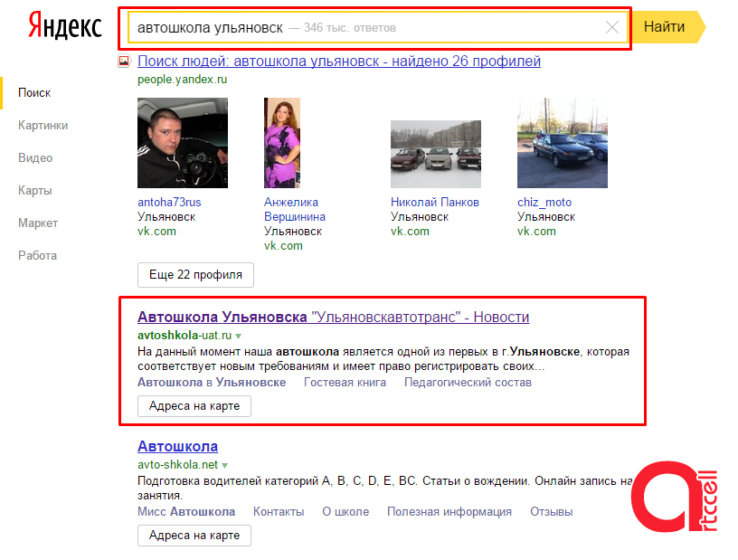Expand the dropdown arrow beside avto-shkola.net

(225, 465)
